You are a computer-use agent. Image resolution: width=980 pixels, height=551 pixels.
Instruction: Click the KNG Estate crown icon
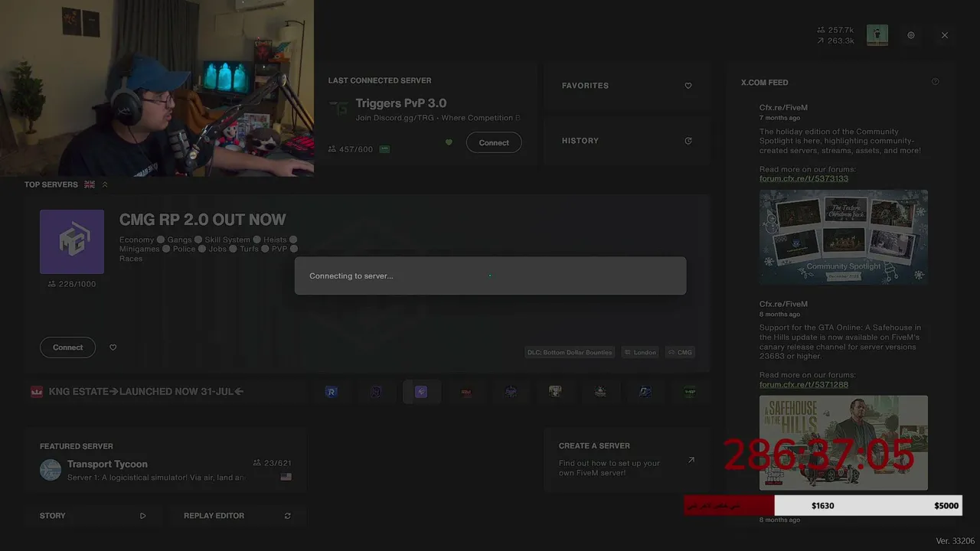point(36,392)
